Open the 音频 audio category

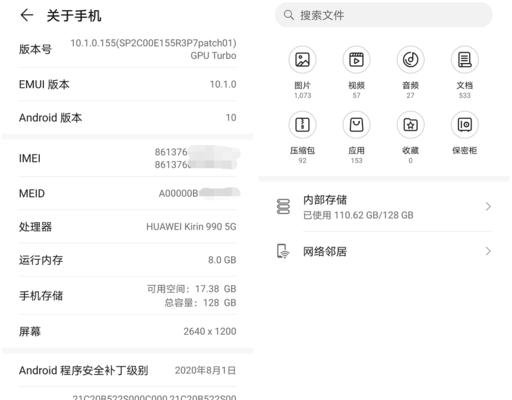point(410,72)
